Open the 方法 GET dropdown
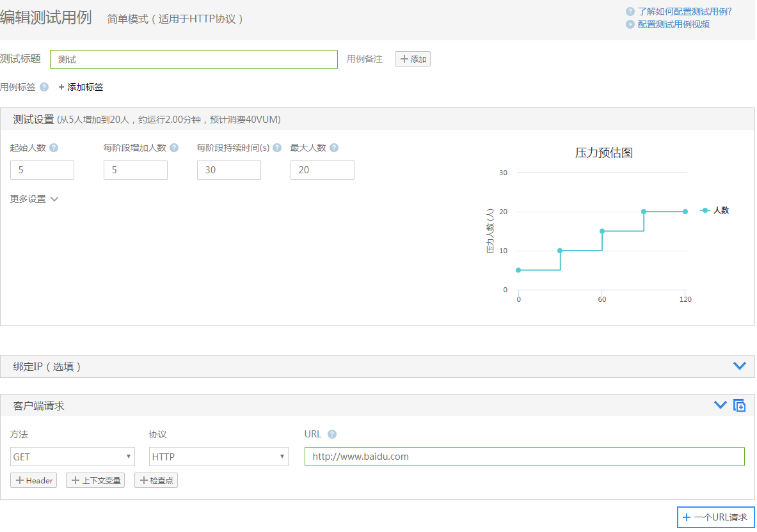 (72, 457)
